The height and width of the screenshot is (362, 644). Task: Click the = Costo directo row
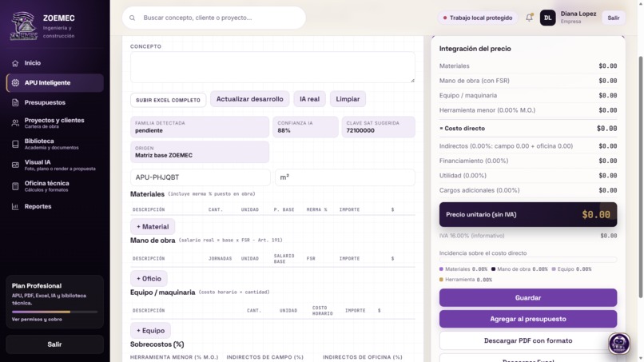(528, 129)
